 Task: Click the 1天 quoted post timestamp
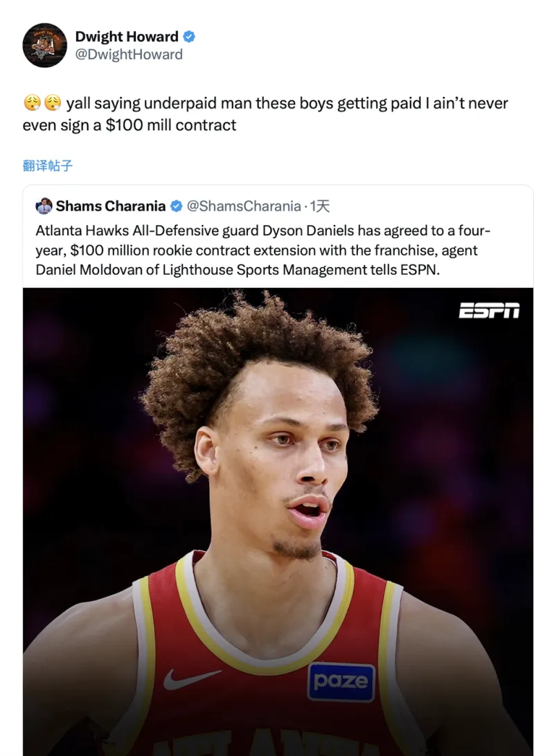pyautogui.click(x=320, y=206)
